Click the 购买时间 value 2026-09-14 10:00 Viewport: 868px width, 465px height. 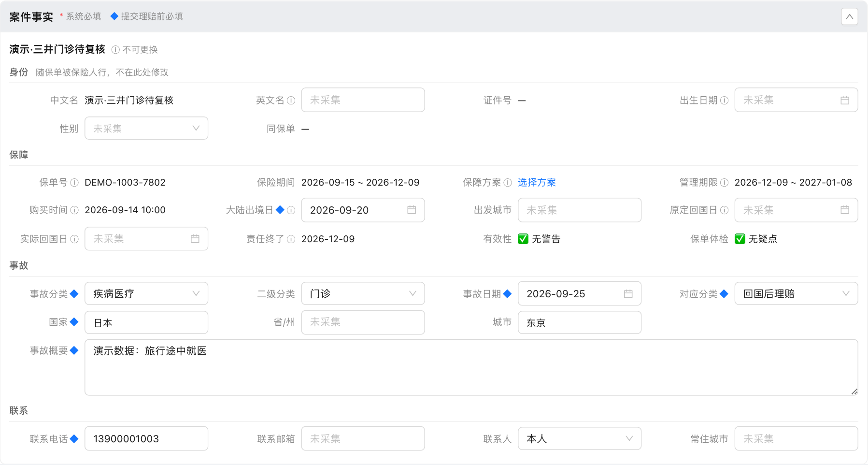125,210
